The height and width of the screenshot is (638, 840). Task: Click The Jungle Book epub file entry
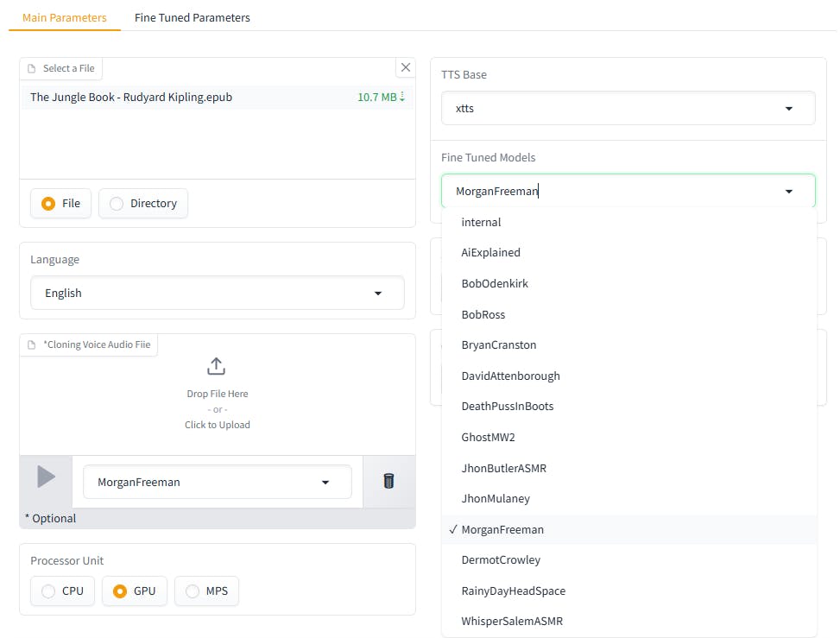131,98
